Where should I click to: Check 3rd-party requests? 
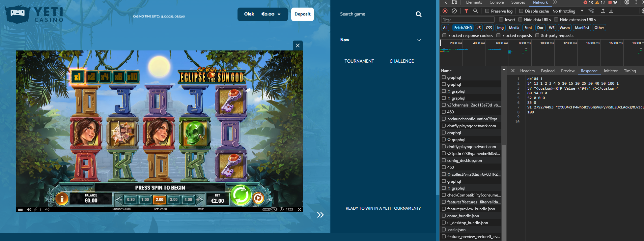click(537, 35)
